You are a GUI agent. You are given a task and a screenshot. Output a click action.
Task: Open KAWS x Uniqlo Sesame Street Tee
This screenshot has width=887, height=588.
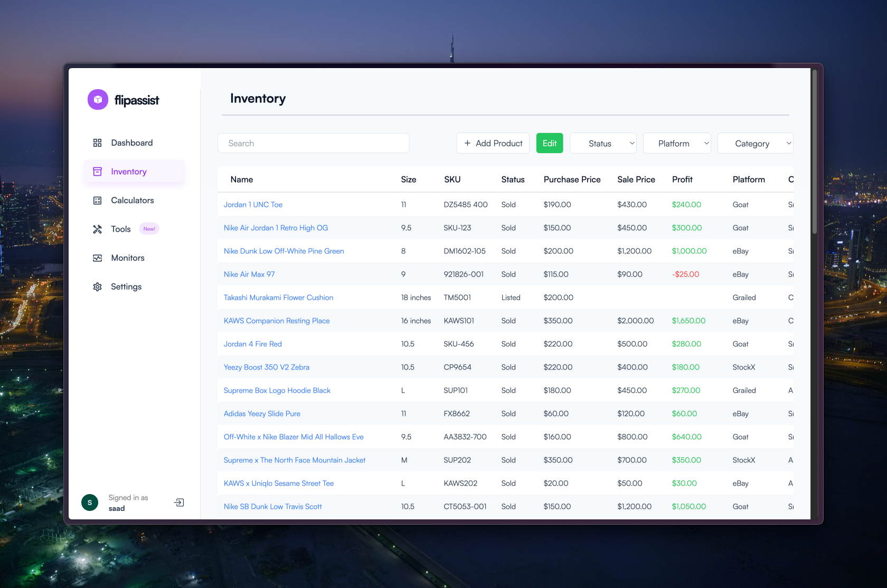[279, 483]
